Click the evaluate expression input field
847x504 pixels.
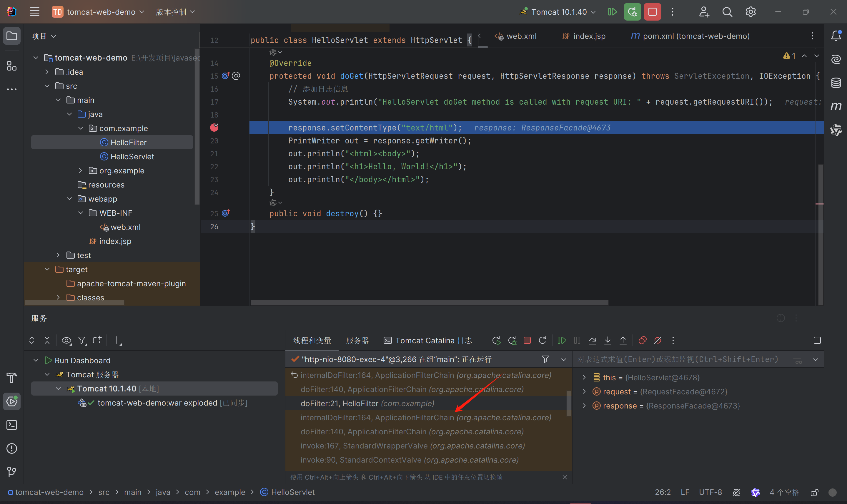tap(678, 359)
